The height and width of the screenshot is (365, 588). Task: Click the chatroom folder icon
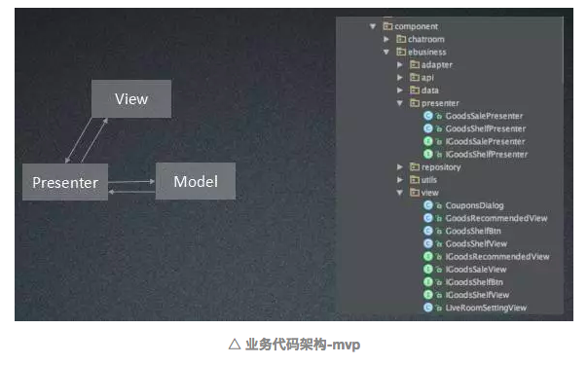click(x=401, y=39)
